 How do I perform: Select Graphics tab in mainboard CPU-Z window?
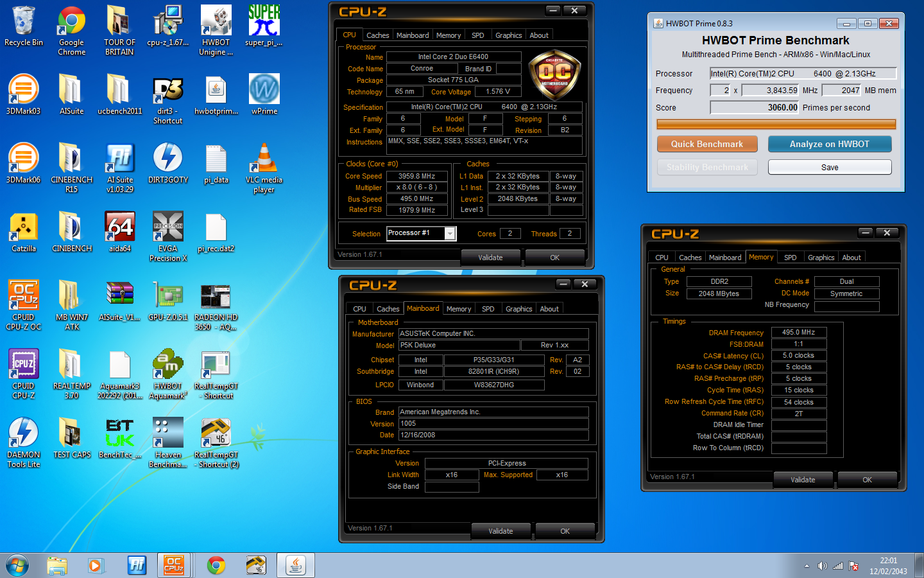click(x=519, y=309)
